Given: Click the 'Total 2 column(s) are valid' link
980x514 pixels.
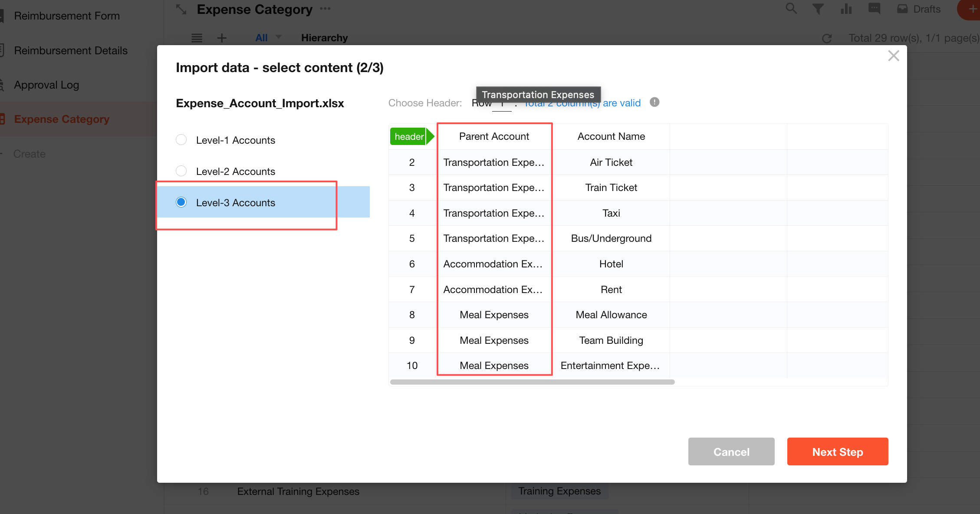Looking at the screenshot, I should tap(582, 103).
